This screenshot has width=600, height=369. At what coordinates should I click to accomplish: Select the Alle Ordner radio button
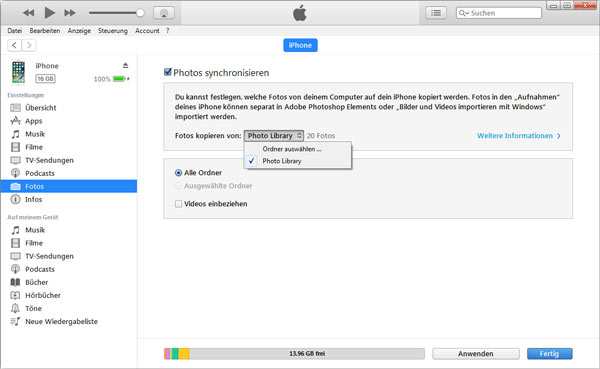pyautogui.click(x=178, y=173)
